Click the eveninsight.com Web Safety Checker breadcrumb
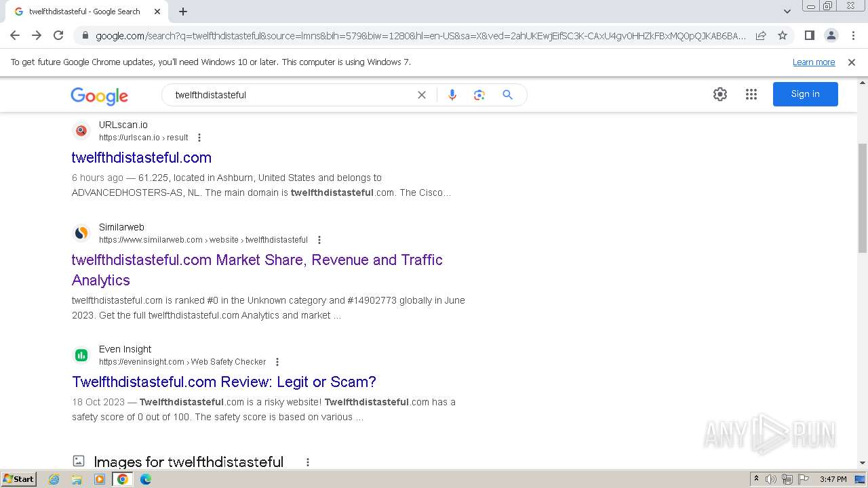 [182, 362]
